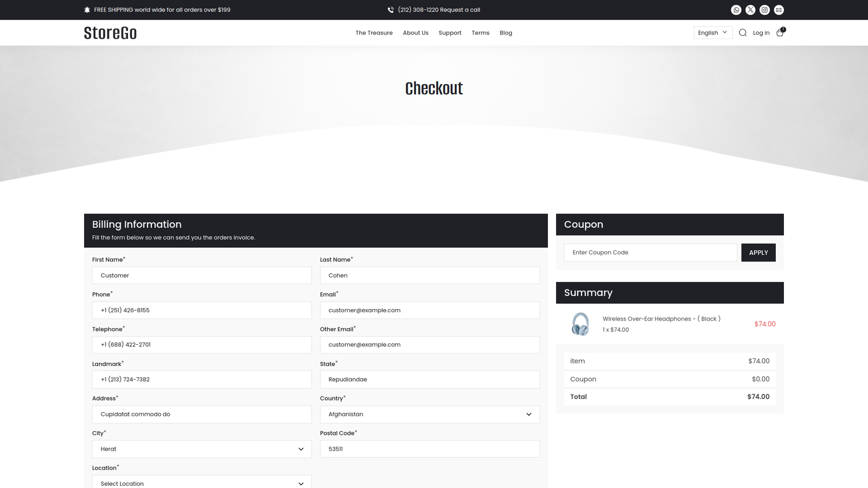The width and height of the screenshot is (868, 488).
Task: Click the email envelope icon in top bar
Action: [x=778, y=10]
